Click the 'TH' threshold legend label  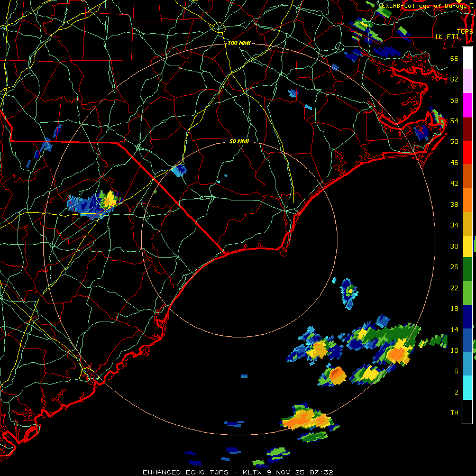click(454, 413)
